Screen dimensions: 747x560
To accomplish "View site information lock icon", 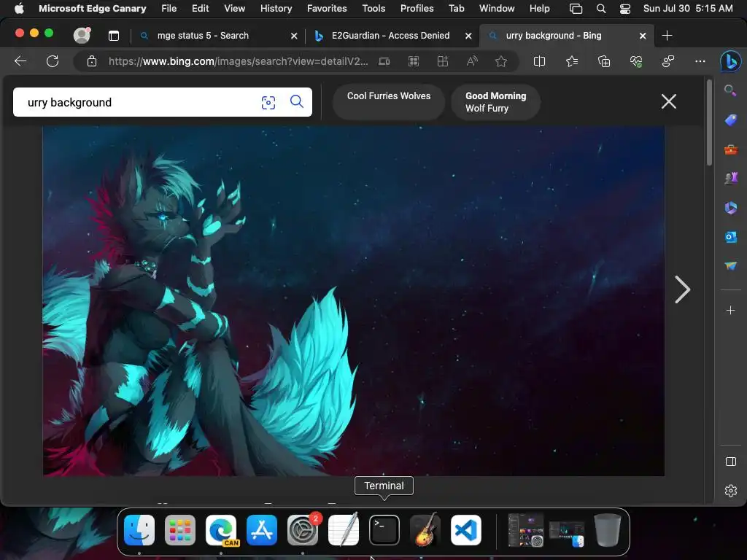I will click(91, 61).
